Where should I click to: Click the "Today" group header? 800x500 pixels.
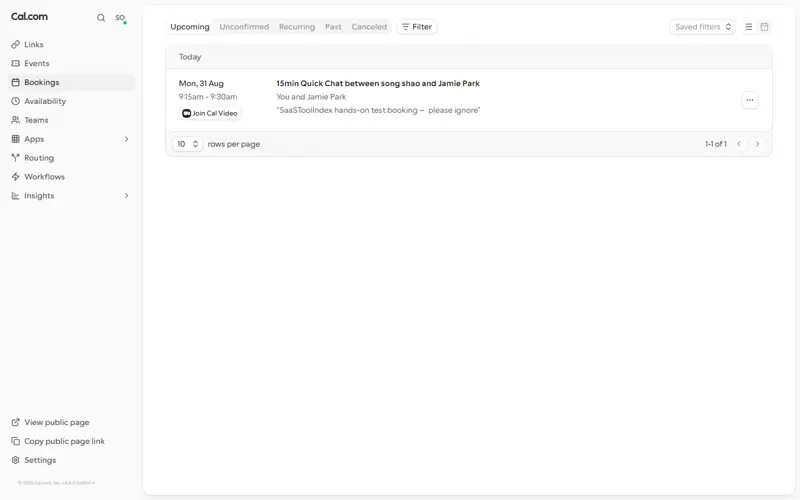(x=190, y=57)
